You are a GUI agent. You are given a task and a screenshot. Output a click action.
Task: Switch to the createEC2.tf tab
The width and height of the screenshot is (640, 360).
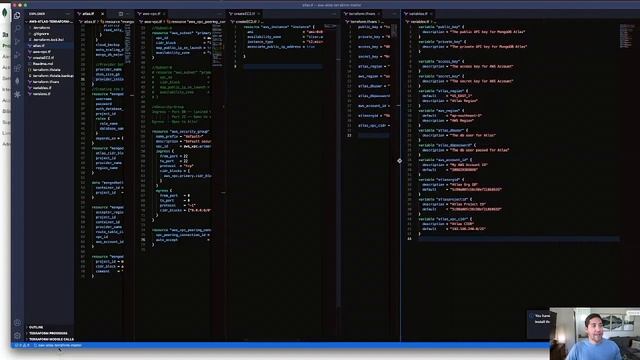tap(244, 14)
